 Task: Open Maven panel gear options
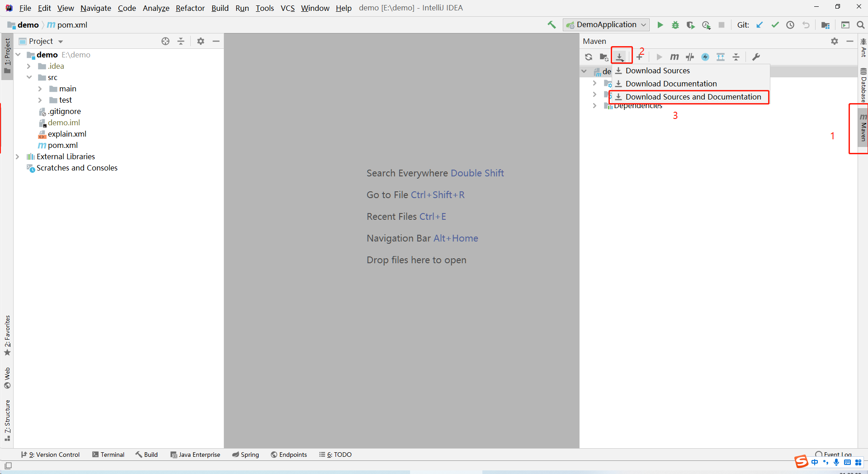coord(835,41)
